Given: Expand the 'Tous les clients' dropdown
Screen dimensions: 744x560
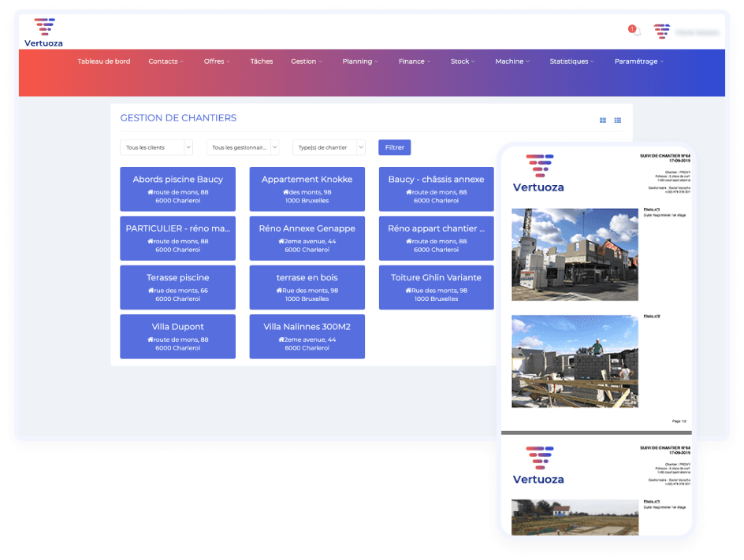Looking at the screenshot, I should click(x=156, y=147).
